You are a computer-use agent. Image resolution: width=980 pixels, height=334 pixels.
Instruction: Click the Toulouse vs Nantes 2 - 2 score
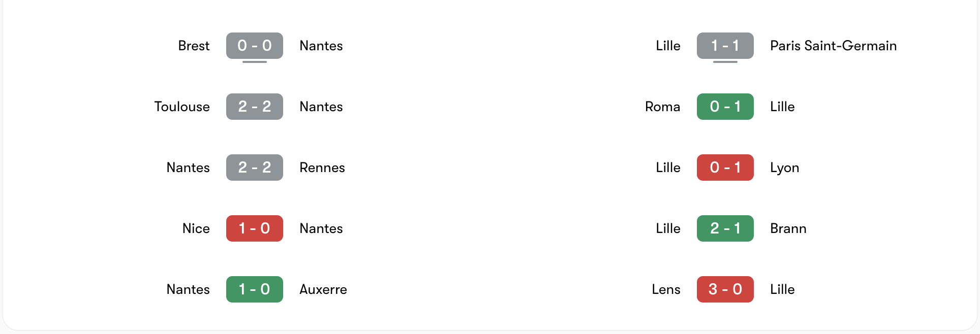coord(254,107)
